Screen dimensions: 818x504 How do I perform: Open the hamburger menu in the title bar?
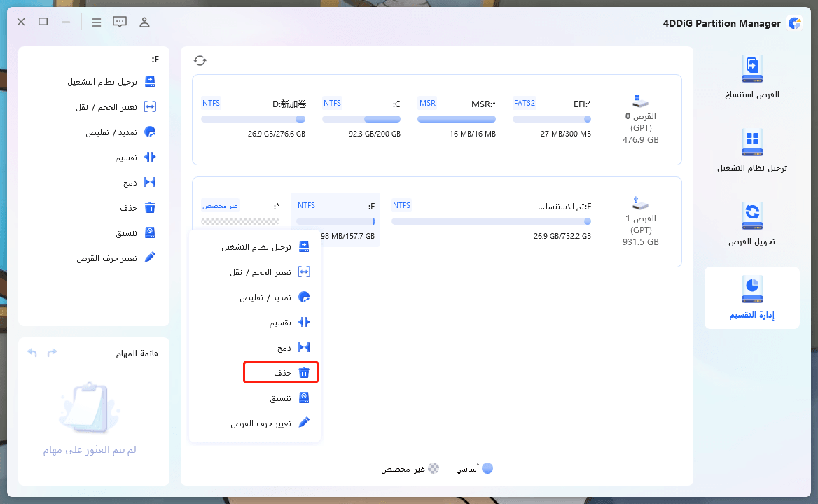(x=97, y=22)
